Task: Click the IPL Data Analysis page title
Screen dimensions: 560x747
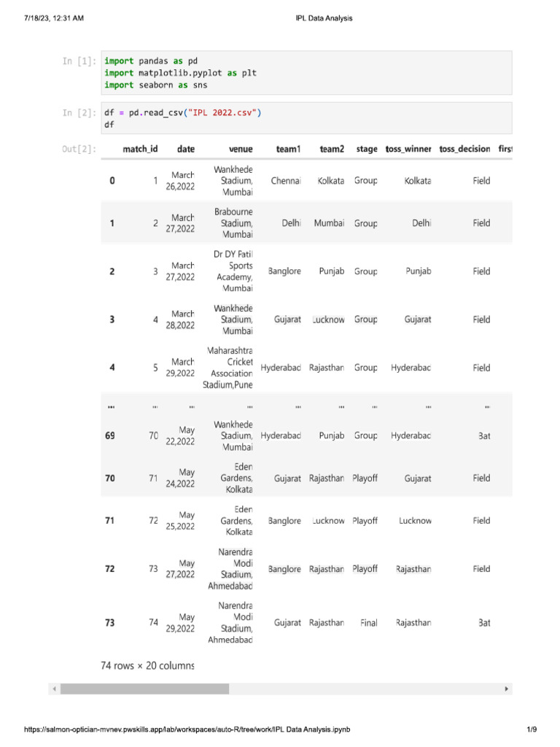Action: tap(324, 18)
